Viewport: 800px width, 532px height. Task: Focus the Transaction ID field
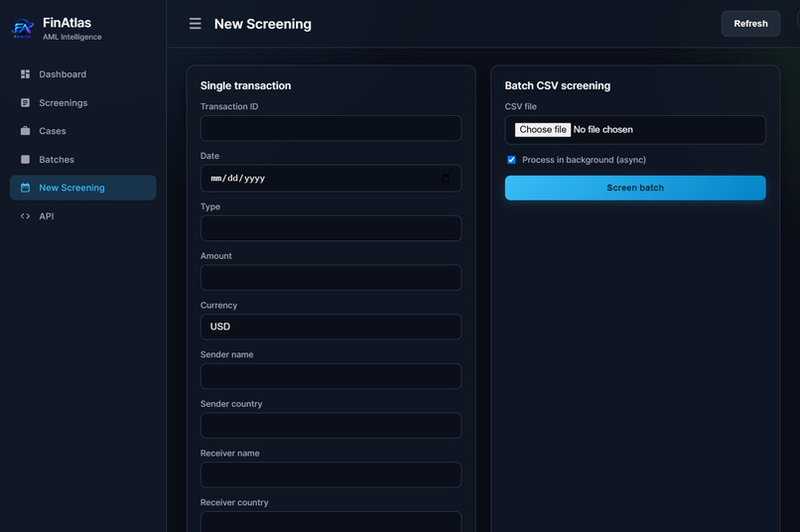331,128
